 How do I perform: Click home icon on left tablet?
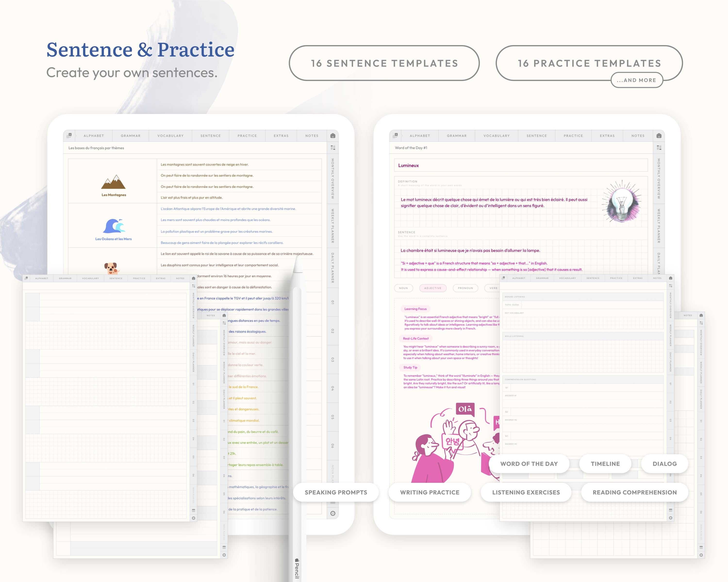pos(333,136)
